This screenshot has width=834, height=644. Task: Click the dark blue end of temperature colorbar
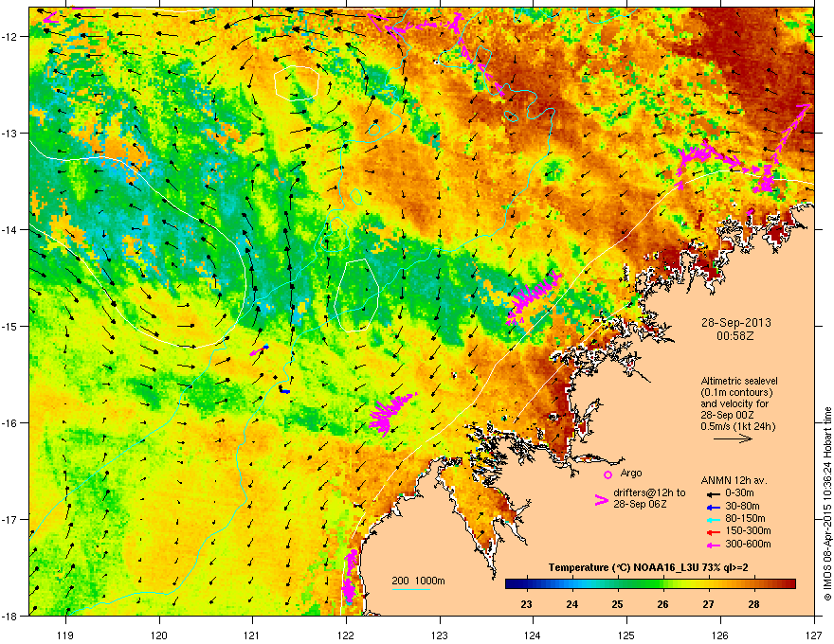514,584
